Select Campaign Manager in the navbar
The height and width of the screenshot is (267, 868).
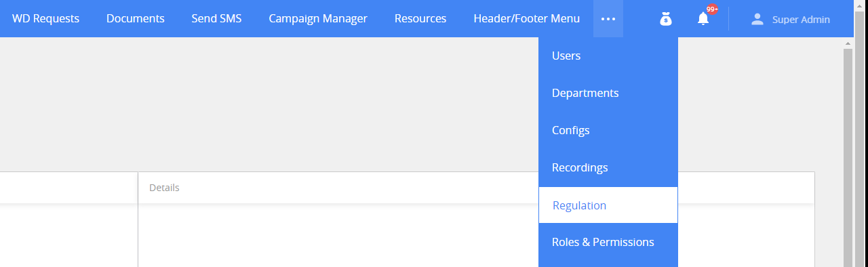pos(318,18)
